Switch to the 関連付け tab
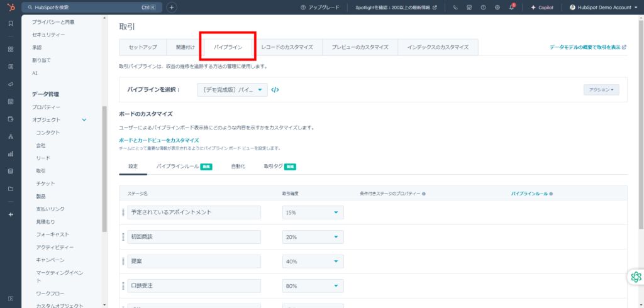The height and width of the screenshot is (308, 644). tap(186, 47)
